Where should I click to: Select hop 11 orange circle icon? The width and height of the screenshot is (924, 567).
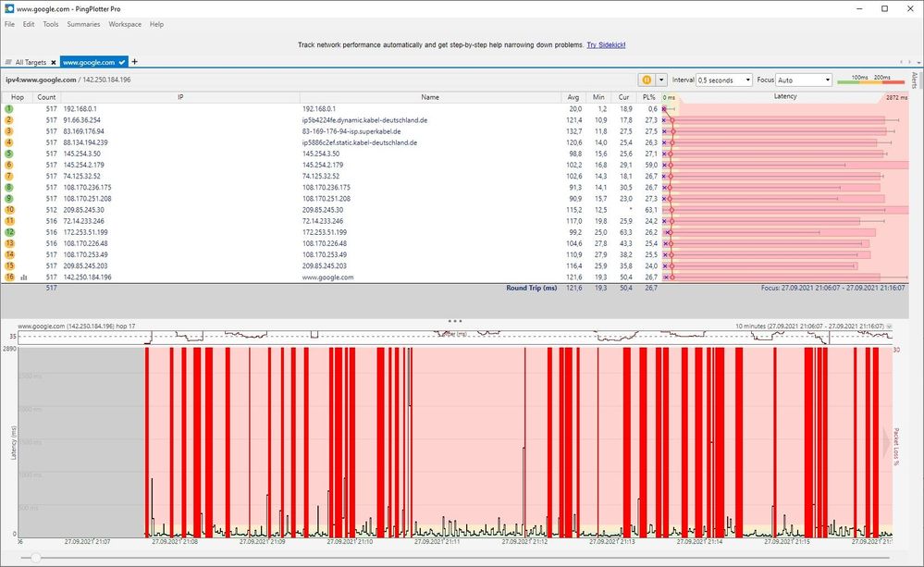[9, 221]
